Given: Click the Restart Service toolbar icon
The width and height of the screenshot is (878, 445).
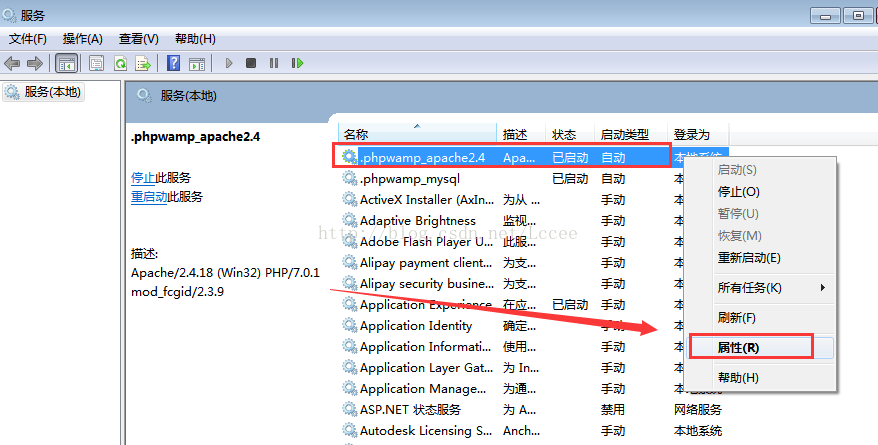Looking at the screenshot, I should click(x=297, y=63).
